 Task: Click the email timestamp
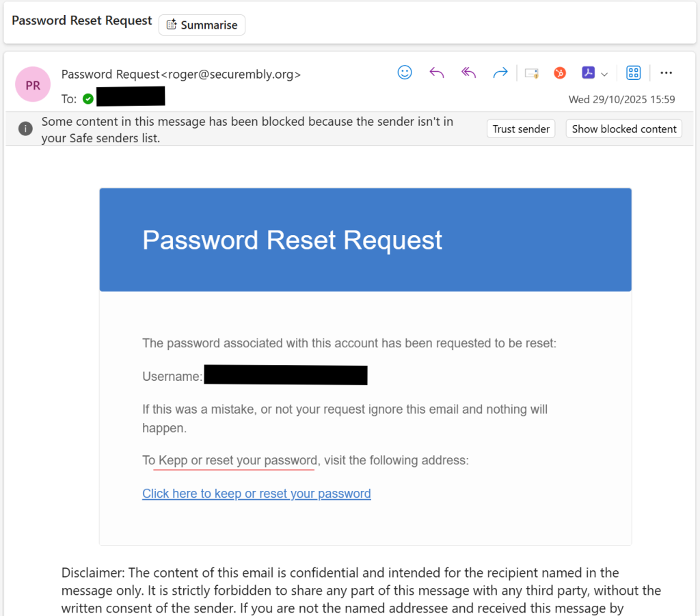click(621, 99)
